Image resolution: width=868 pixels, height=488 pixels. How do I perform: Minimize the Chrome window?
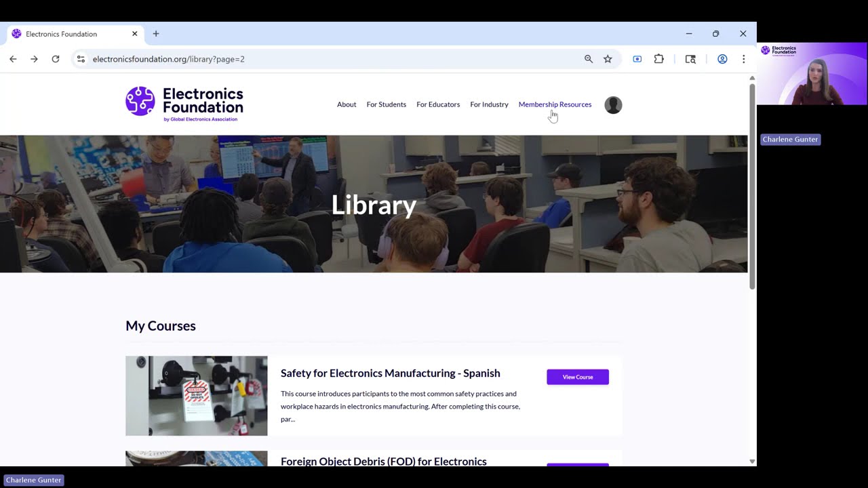pyautogui.click(x=689, y=34)
